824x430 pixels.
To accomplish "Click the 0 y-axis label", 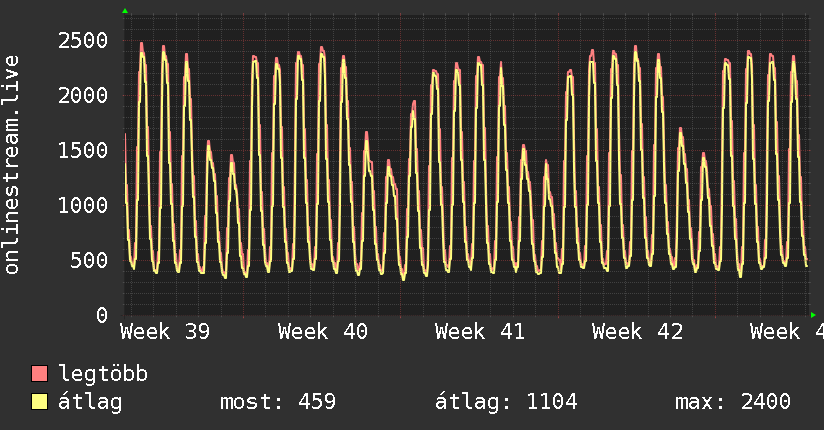I will [x=102, y=315].
